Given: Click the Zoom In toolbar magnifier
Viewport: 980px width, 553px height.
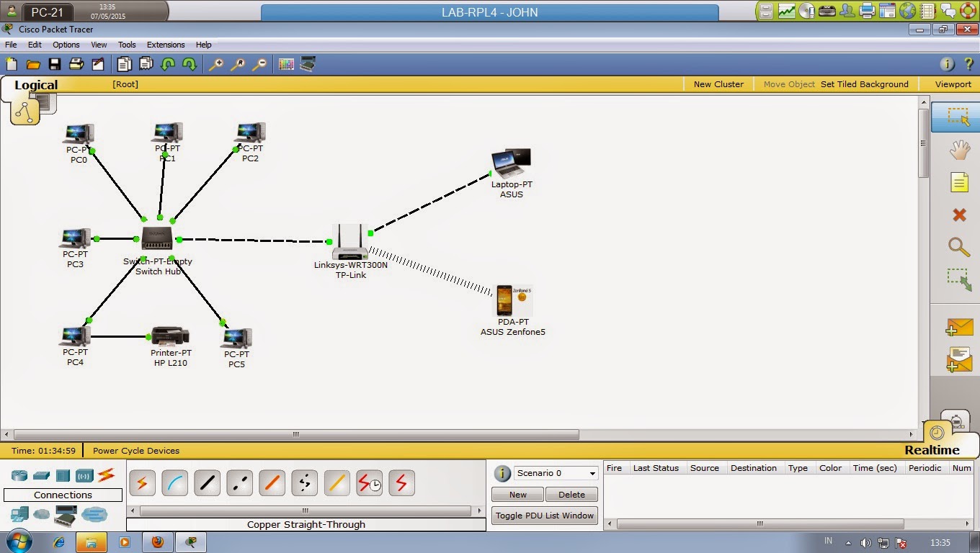Looking at the screenshot, I should click(x=216, y=64).
